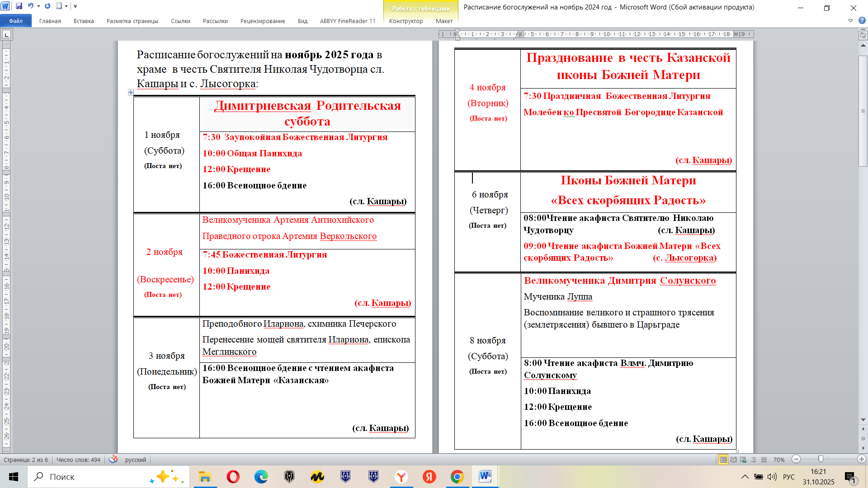Image resolution: width=868 pixels, height=488 pixels.
Task: Open the Конструктор table tools tab
Action: pos(406,21)
